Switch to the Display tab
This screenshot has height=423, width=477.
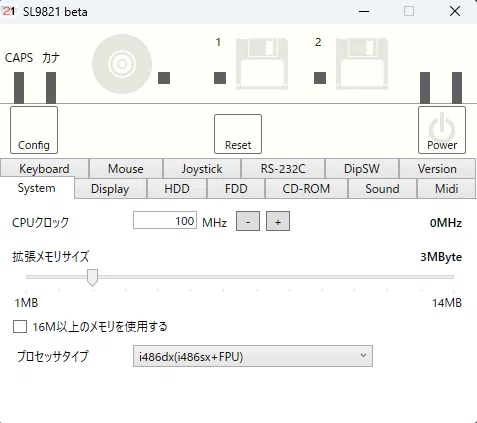click(x=110, y=189)
